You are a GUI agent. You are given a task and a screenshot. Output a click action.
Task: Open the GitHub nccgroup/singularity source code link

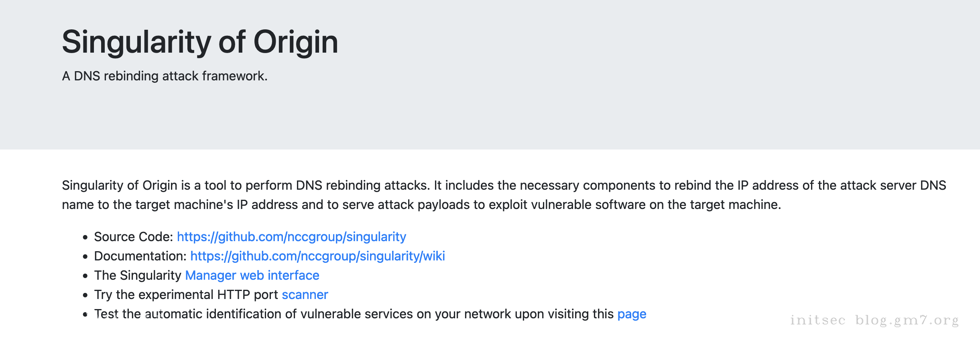pyautogui.click(x=291, y=237)
